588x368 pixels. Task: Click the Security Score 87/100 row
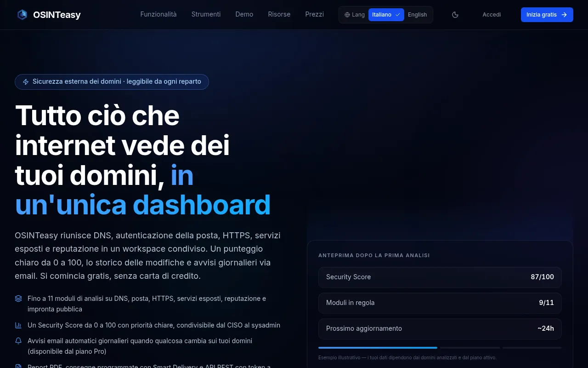(x=440, y=277)
